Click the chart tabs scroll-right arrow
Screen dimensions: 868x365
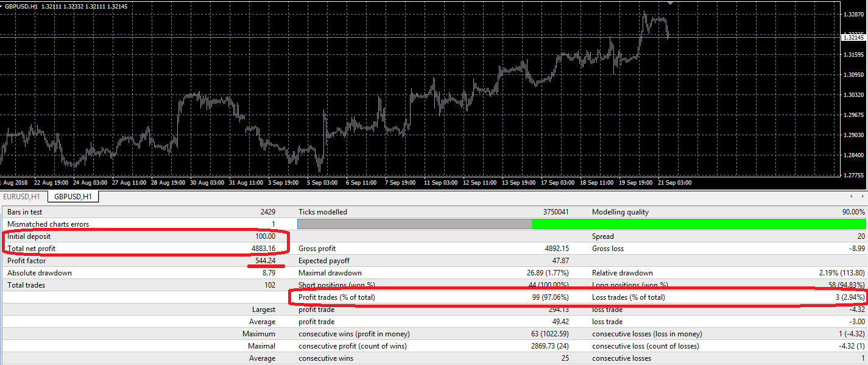(862, 197)
